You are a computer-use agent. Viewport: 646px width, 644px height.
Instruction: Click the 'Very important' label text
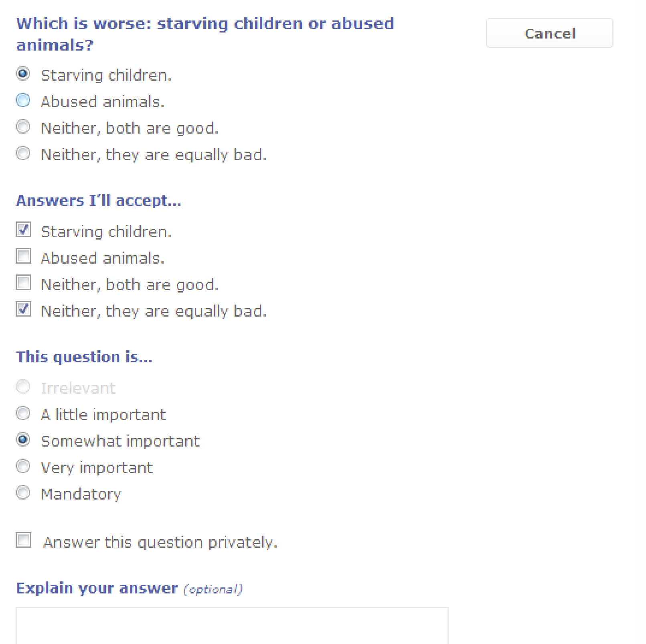pos(97,468)
